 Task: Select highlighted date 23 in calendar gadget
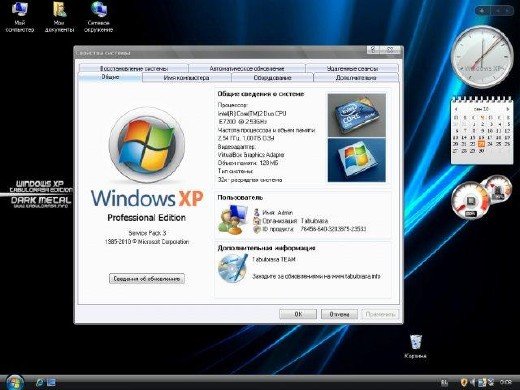coord(481,144)
